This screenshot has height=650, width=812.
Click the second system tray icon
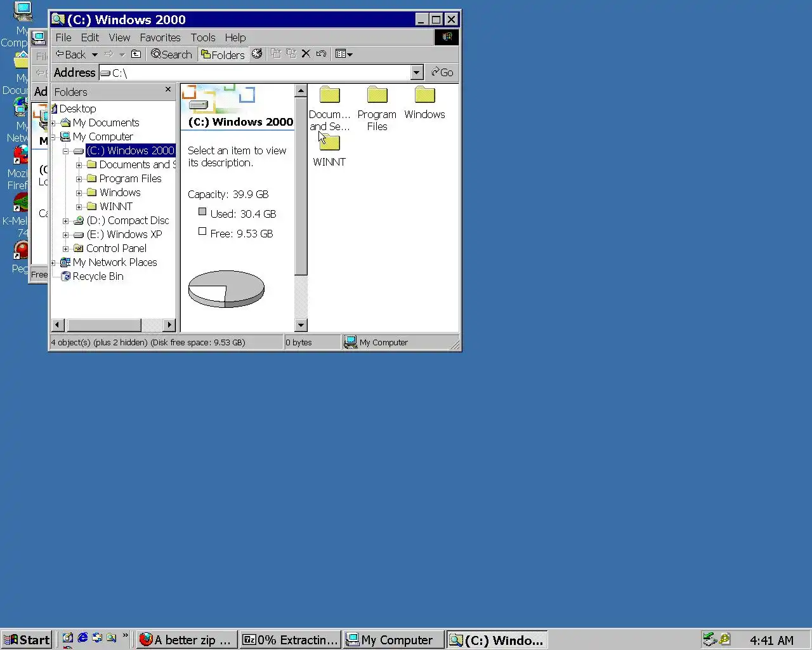724,639
